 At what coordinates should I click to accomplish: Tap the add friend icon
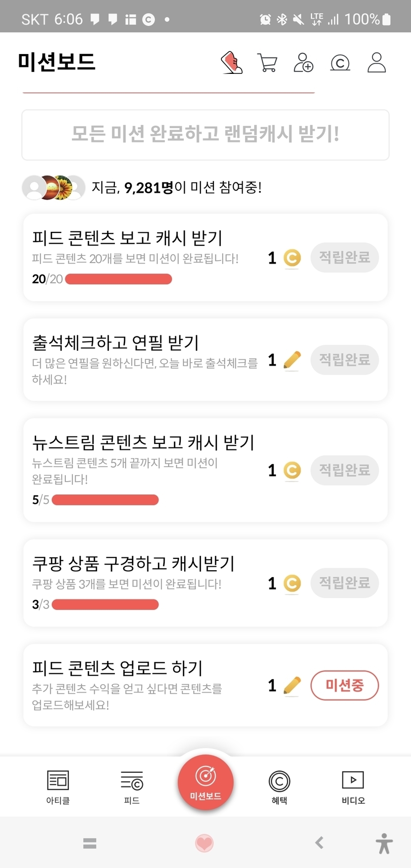point(303,63)
